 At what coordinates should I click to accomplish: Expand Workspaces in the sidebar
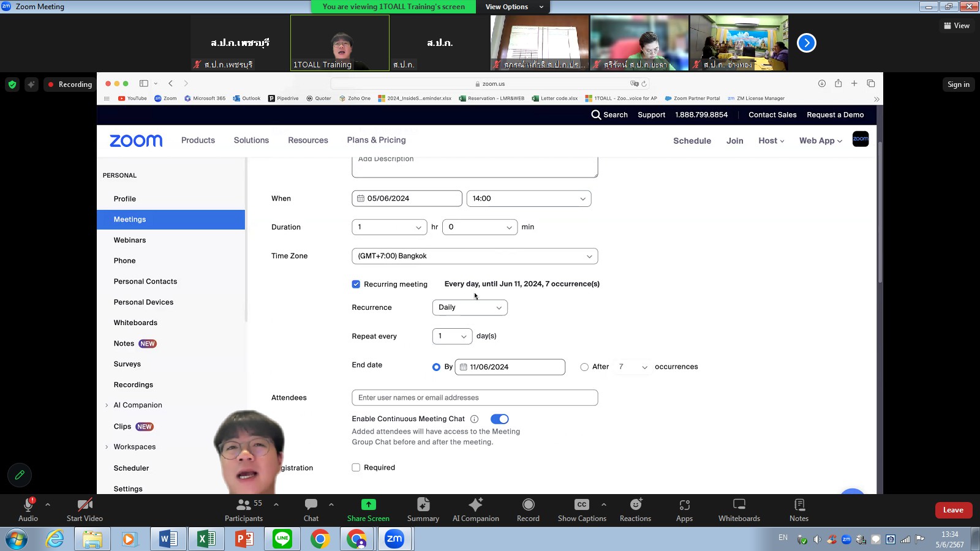point(107,447)
